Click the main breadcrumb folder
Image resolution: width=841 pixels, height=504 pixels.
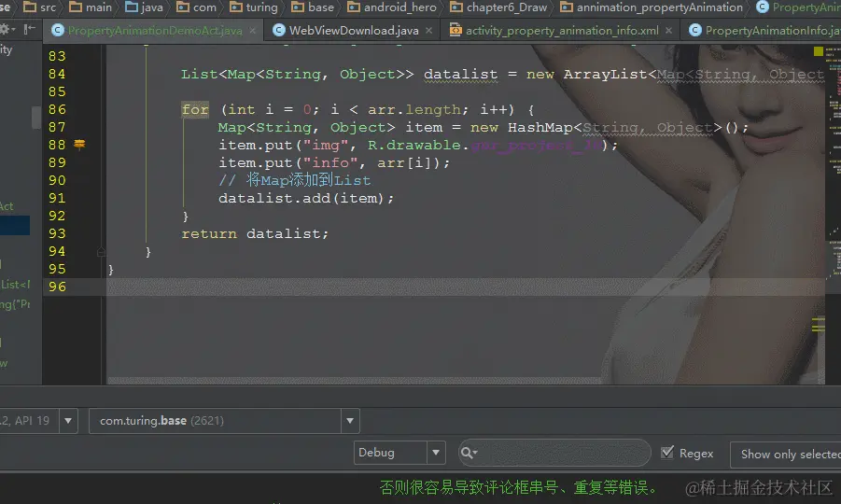pos(91,7)
